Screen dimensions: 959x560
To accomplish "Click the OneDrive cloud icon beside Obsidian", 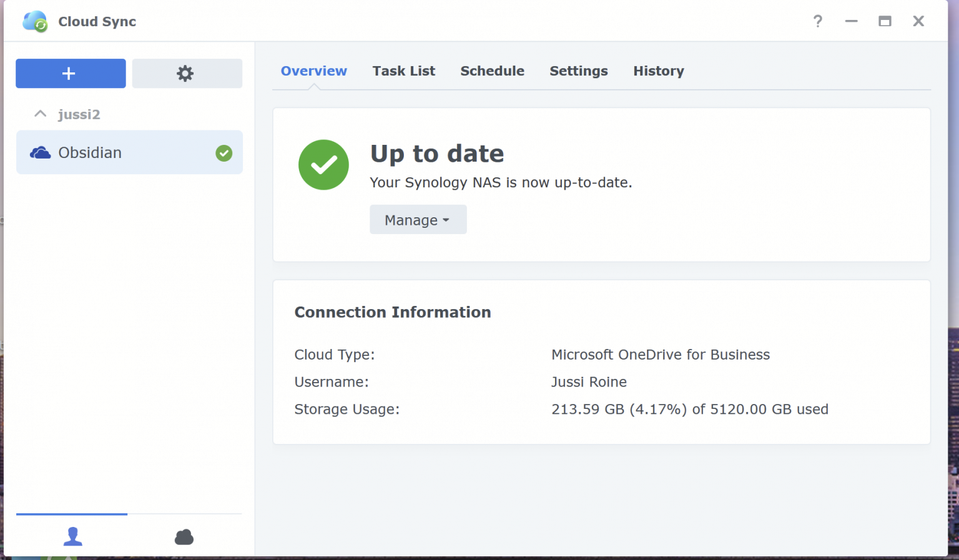I will [x=41, y=153].
